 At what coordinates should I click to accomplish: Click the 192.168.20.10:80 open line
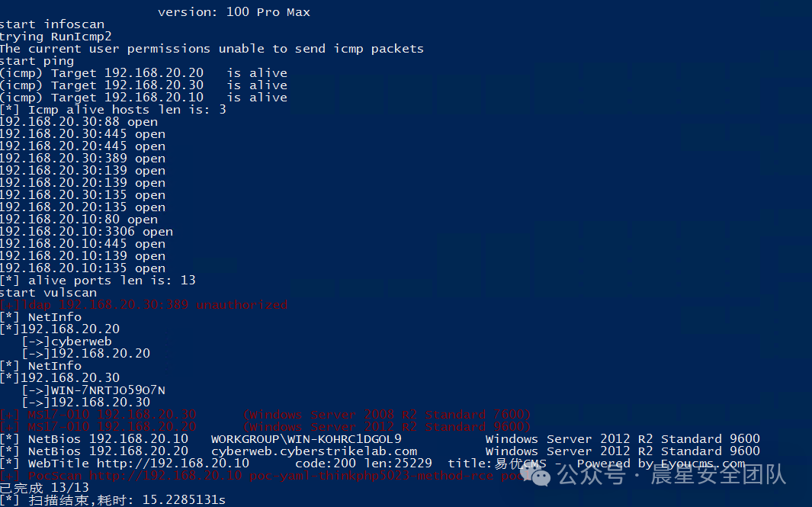pyautogui.click(x=79, y=220)
